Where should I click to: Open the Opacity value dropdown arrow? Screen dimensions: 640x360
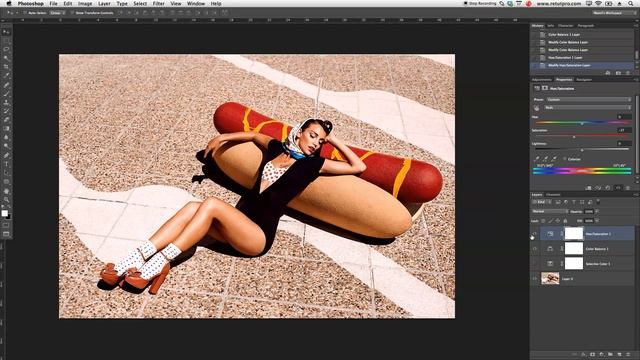597,211
